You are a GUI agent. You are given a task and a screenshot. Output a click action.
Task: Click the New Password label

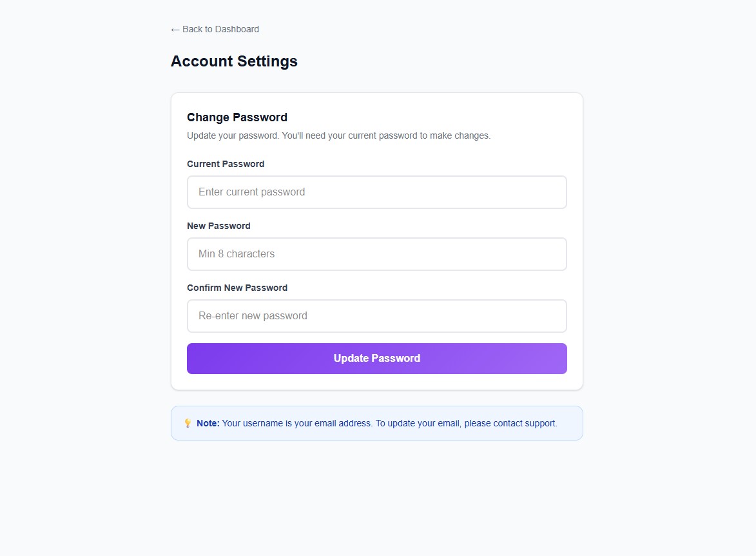[x=218, y=226]
